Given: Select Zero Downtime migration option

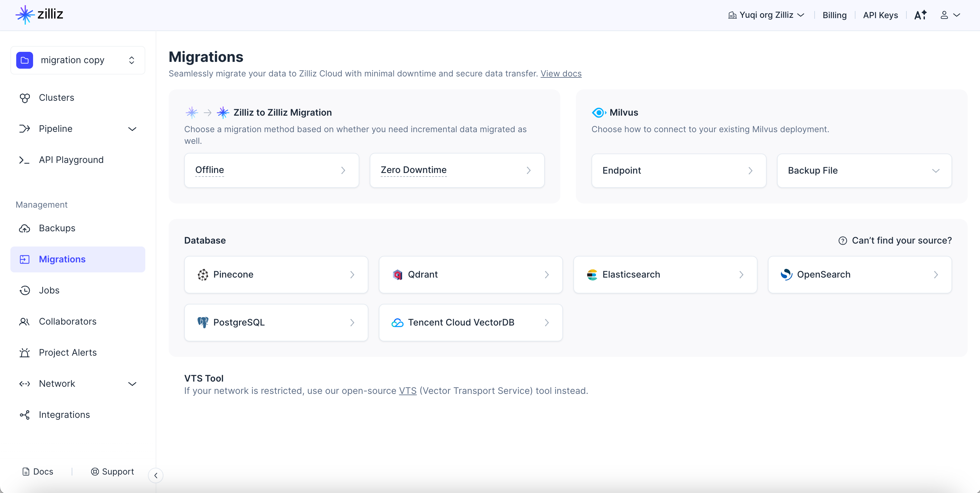Looking at the screenshot, I should point(457,170).
